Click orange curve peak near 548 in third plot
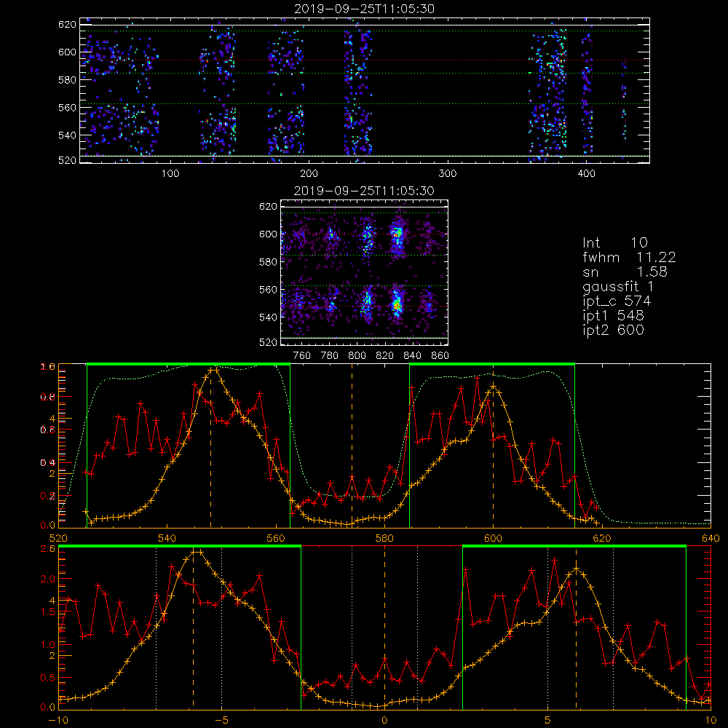 213,370
